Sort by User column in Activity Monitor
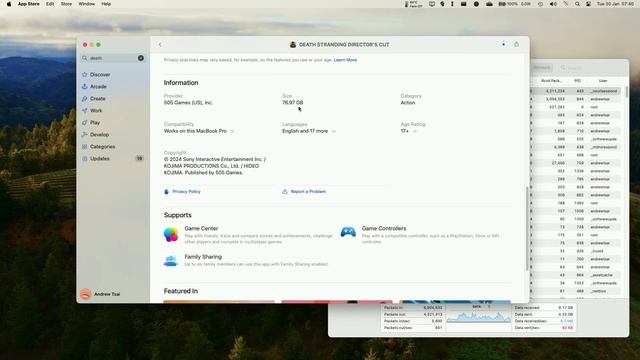This screenshot has width=640, height=360. [603, 81]
